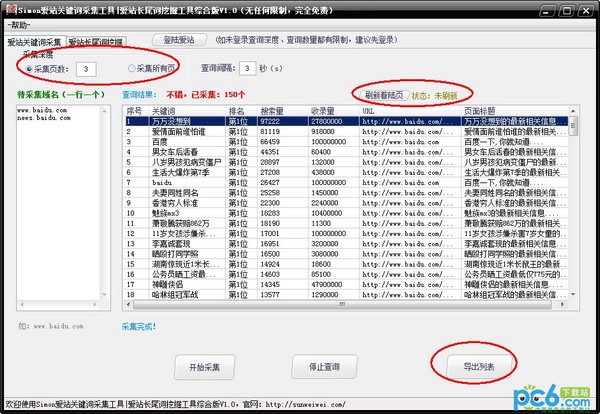Viewport: 600px width, 414px height.
Task: Sort by the 页面标题 column header
Action: [x=515, y=111]
